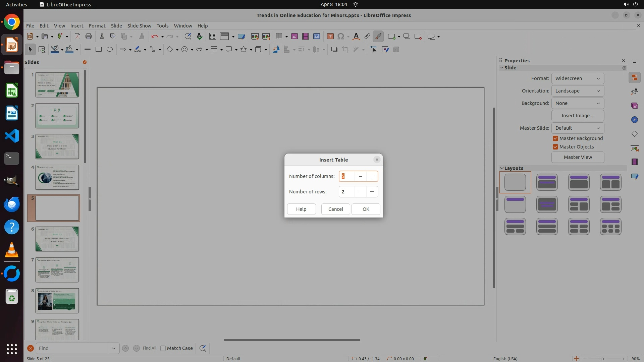Click the Export as PDF icon
This screenshot has height=362, width=644.
tap(77, 37)
